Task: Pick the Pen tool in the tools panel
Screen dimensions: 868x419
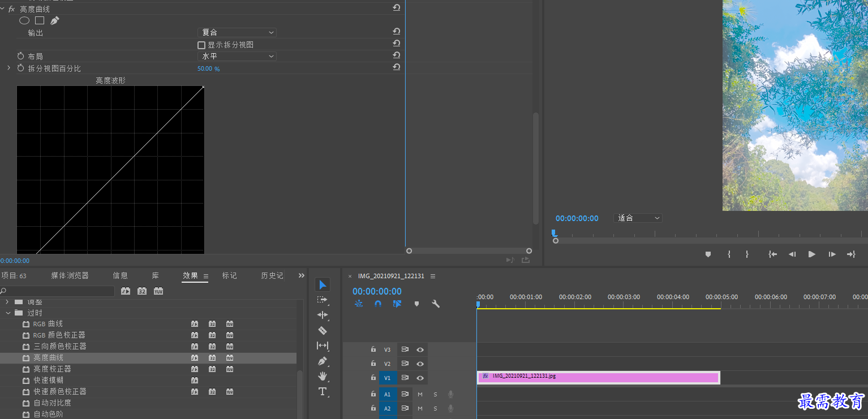Action: [323, 361]
